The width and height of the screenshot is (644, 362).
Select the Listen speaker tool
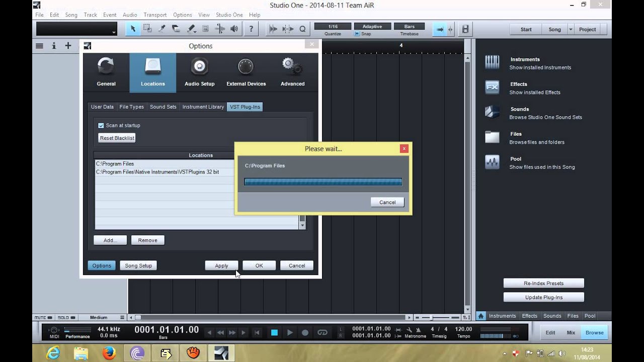tap(234, 29)
